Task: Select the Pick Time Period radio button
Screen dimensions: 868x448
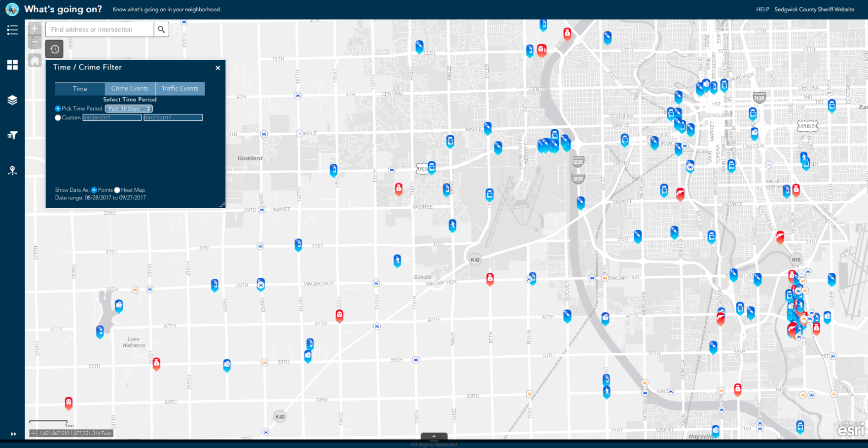Action: click(58, 109)
